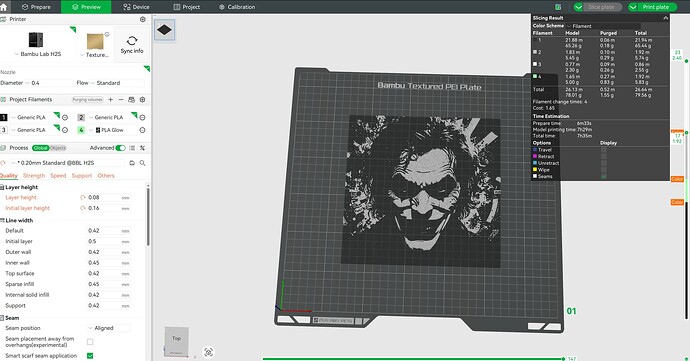Toggle Wipe display checkbox

pos(604,170)
